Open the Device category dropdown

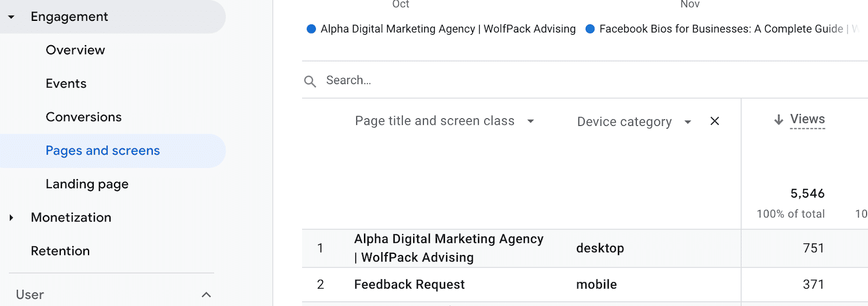(x=634, y=122)
